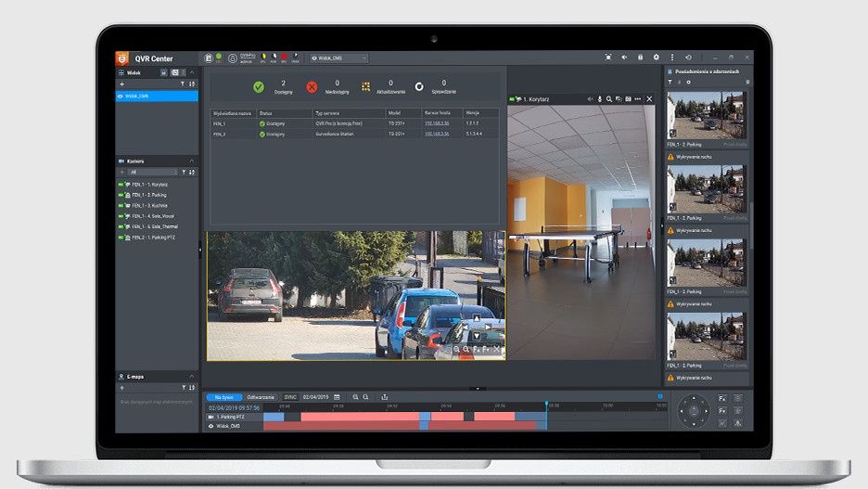
Task: Select the parking PTZ camera video pane
Action: [x=356, y=296]
